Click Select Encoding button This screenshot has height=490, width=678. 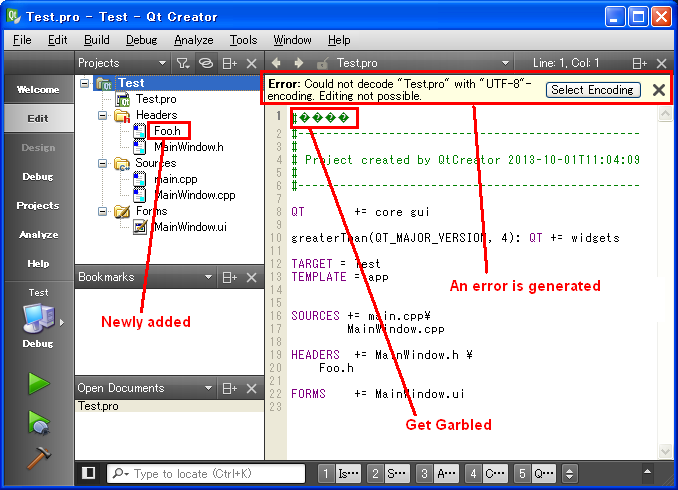click(x=592, y=90)
